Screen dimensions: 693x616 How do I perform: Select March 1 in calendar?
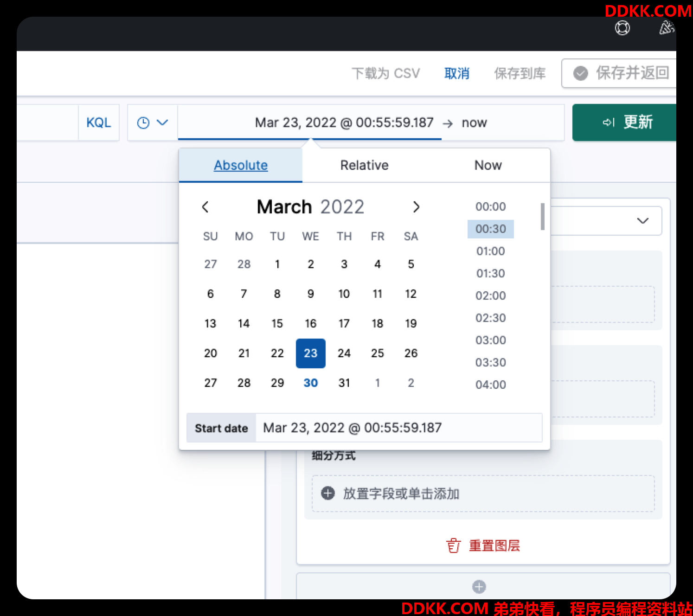pyautogui.click(x=277, y=264)
